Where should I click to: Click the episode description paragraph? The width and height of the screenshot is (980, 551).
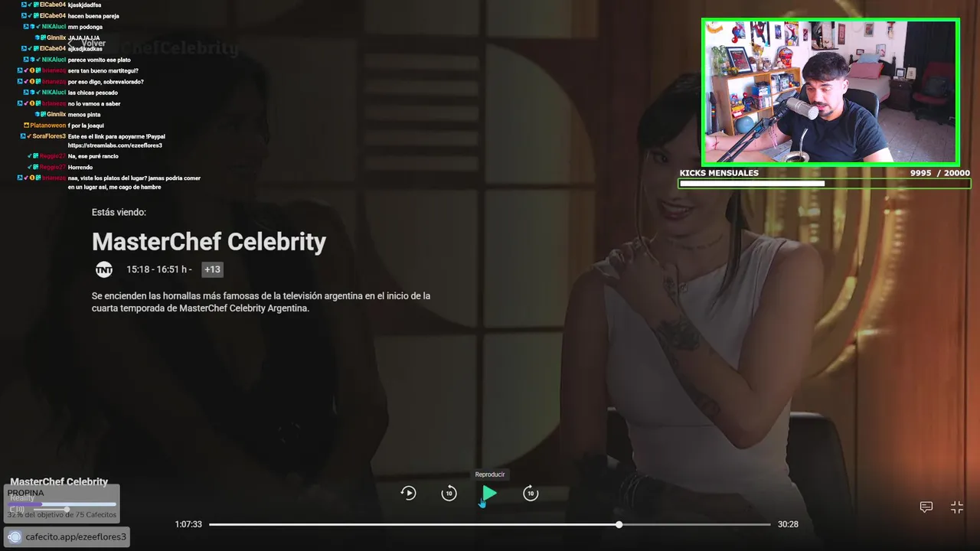(x=261, y=302)
